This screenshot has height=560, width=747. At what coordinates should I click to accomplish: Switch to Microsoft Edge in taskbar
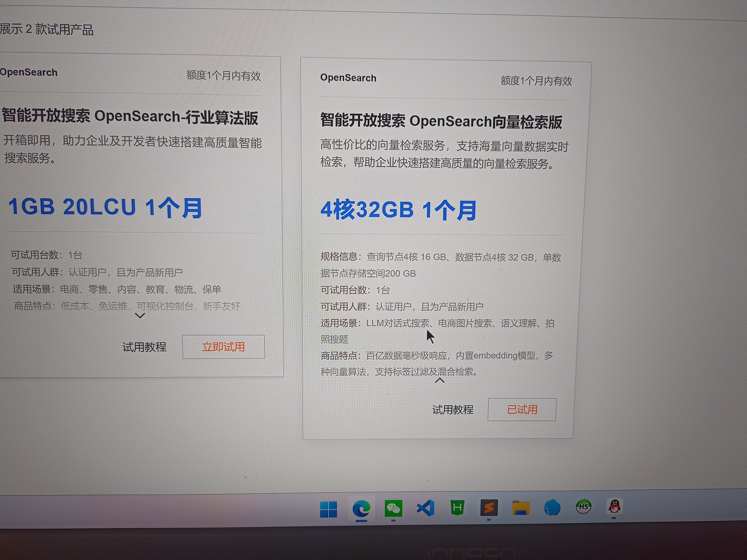tap(361, 509)
